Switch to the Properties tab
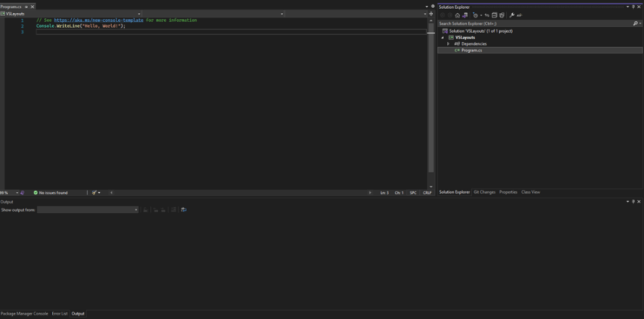Image resolution: width=644 pixels, height=319 pixels. tap(508, 192)
